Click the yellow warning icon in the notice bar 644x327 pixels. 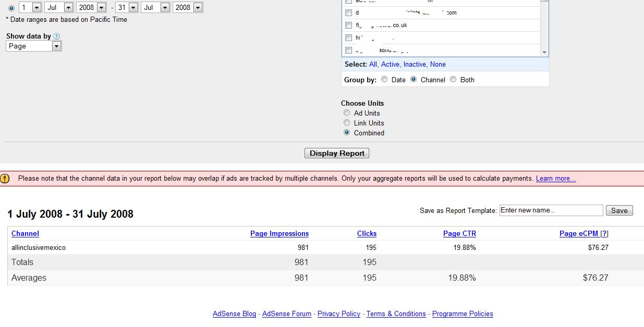click(5, 179)
